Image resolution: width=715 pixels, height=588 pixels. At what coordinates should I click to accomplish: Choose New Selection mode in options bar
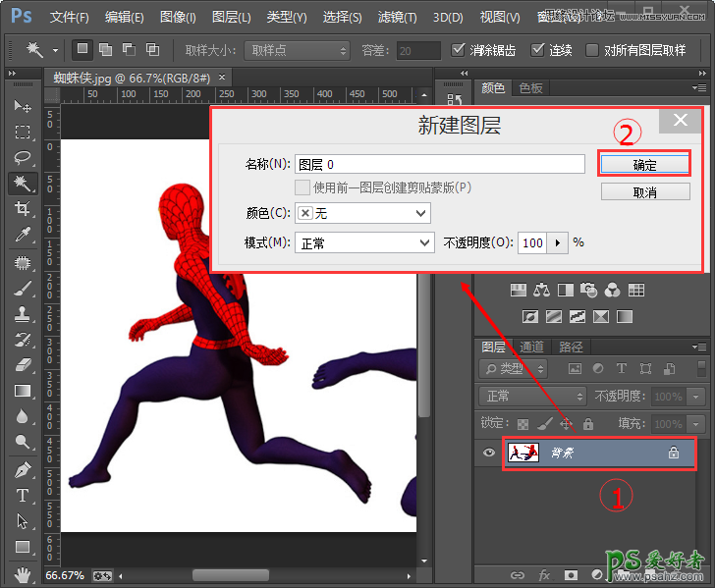pyautogui.click(x=82, y=49)
